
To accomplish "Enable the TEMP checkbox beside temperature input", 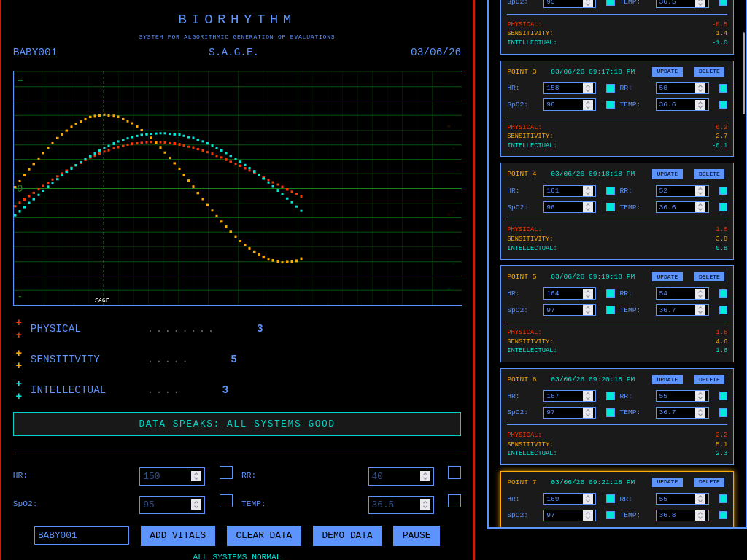I will (x=454, y=501).
